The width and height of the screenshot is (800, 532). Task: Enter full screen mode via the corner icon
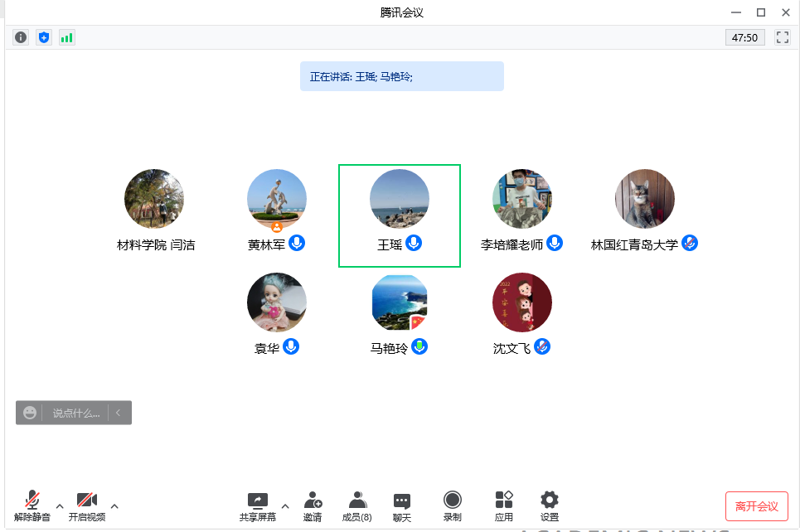(782, 37)
